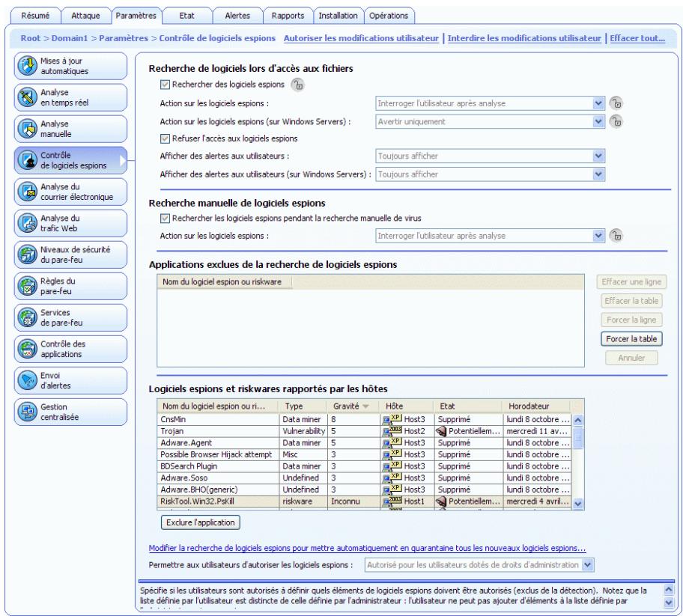Click the Forcer la table button
Viewport: 683px width, 616px height.
click(631, 339)
